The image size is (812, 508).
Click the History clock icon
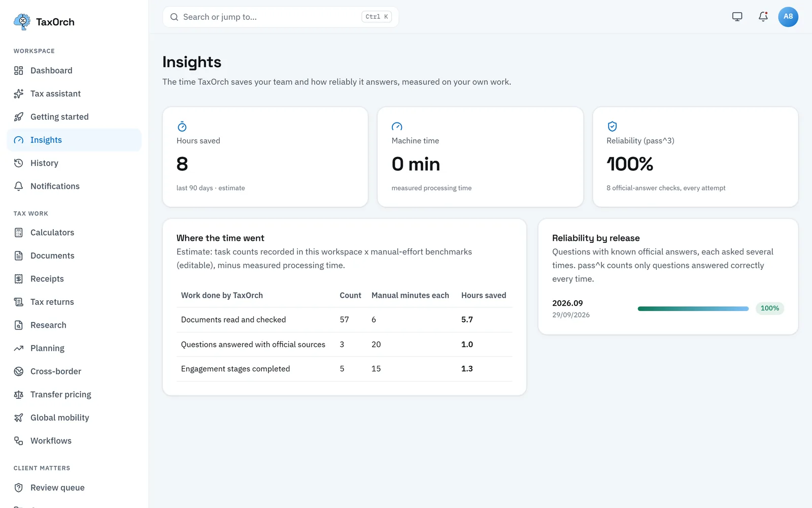point(19,163)
